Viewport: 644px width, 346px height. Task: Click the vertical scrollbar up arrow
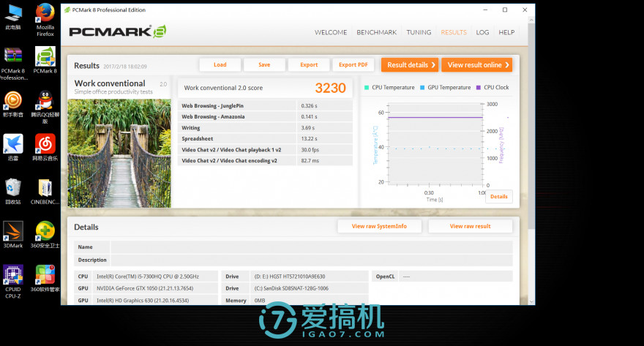coord(531,20)
